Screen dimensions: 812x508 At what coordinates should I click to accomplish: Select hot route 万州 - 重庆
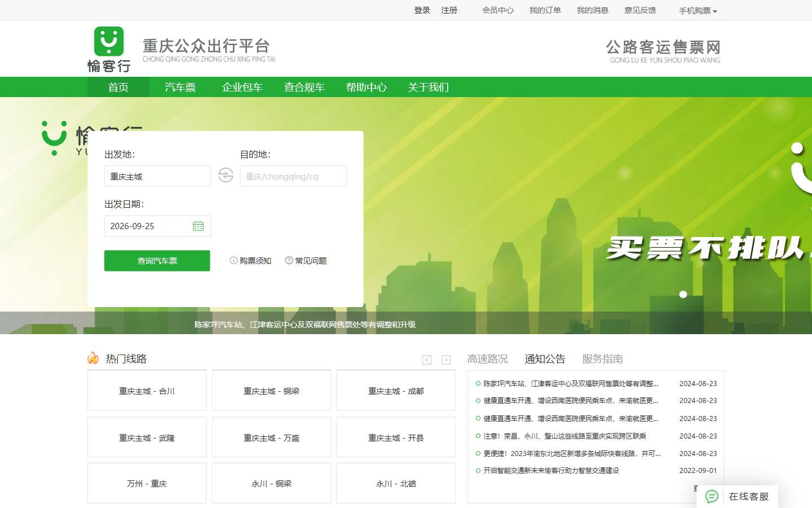click(147, 483)
